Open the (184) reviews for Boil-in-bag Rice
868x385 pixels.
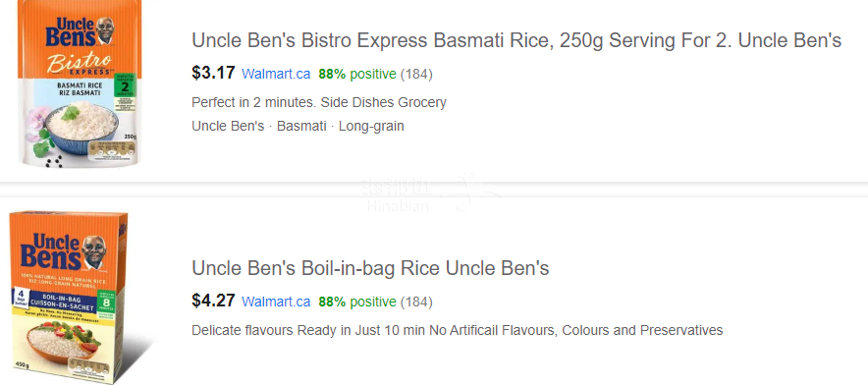(416, 302)
